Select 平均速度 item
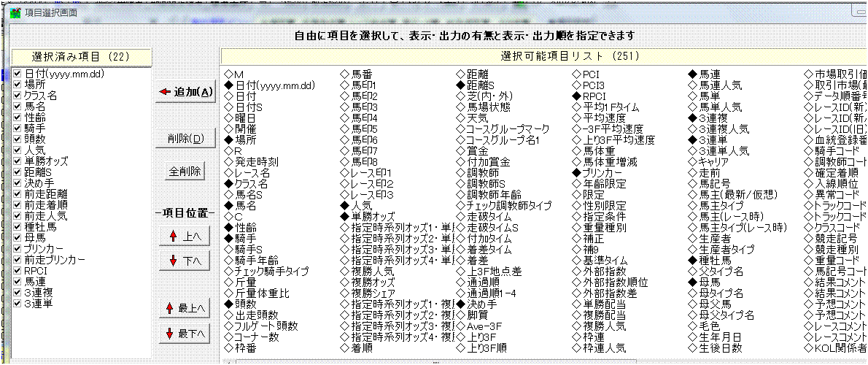Screen dimensions: 868x365 (599, 118)
